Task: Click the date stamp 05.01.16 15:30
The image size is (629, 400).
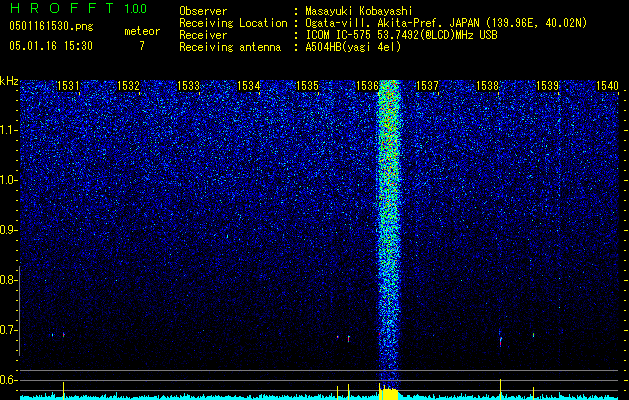Action: (51, 46)
